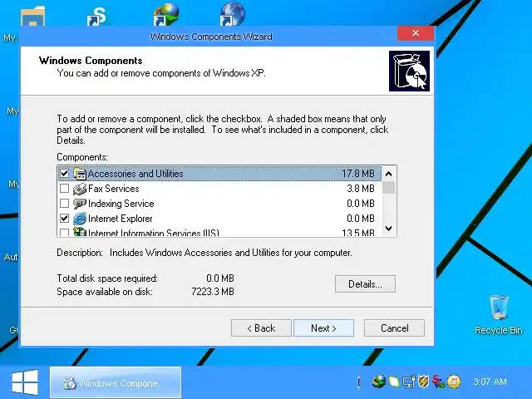Open the blue globe desktop shortcut
532x399 pixels.
point(233,14)
